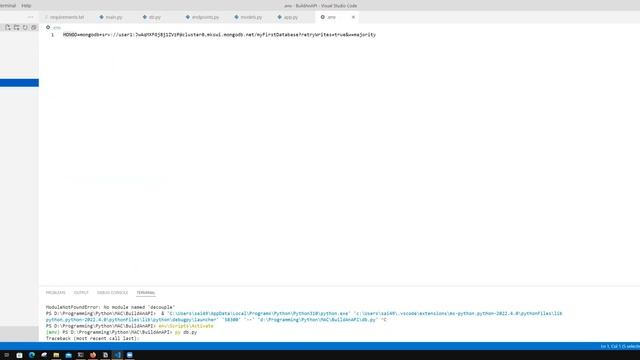
Task: Switch to the endpoints.py tab
Action: pyautogui.click(x=205, y=17)
